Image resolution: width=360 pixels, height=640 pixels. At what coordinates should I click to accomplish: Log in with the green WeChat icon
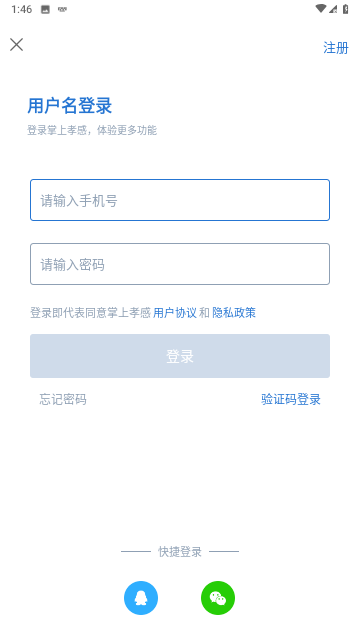218,598
